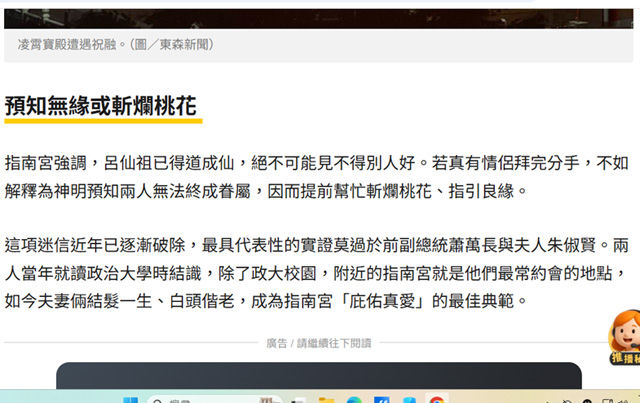Click the orange-haired push notification avatar

tap(625, 337)
